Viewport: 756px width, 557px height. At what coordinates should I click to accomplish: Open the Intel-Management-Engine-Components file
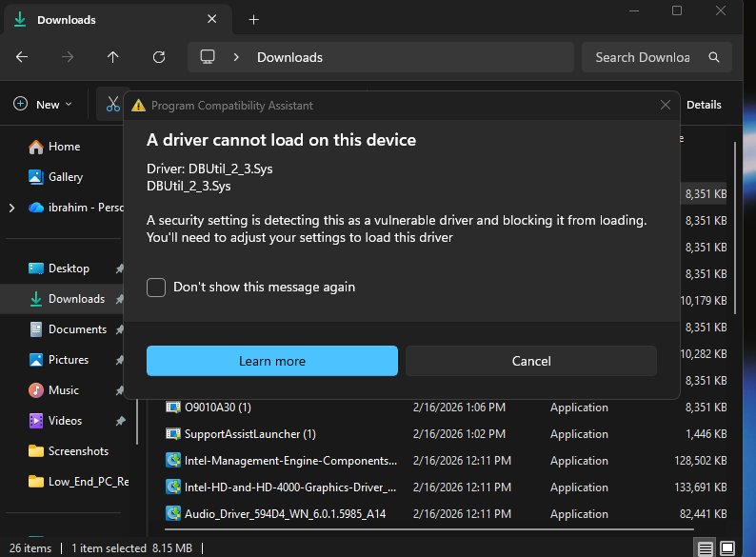tap(290, 461)
